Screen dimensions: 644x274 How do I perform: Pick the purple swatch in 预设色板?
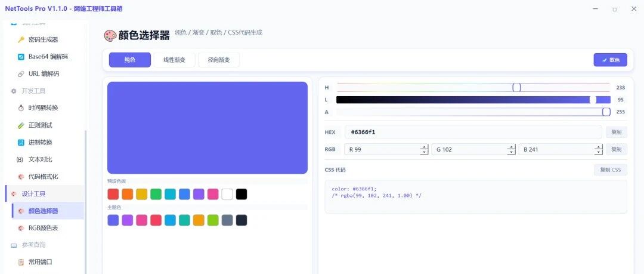click(x=199, y=194)
